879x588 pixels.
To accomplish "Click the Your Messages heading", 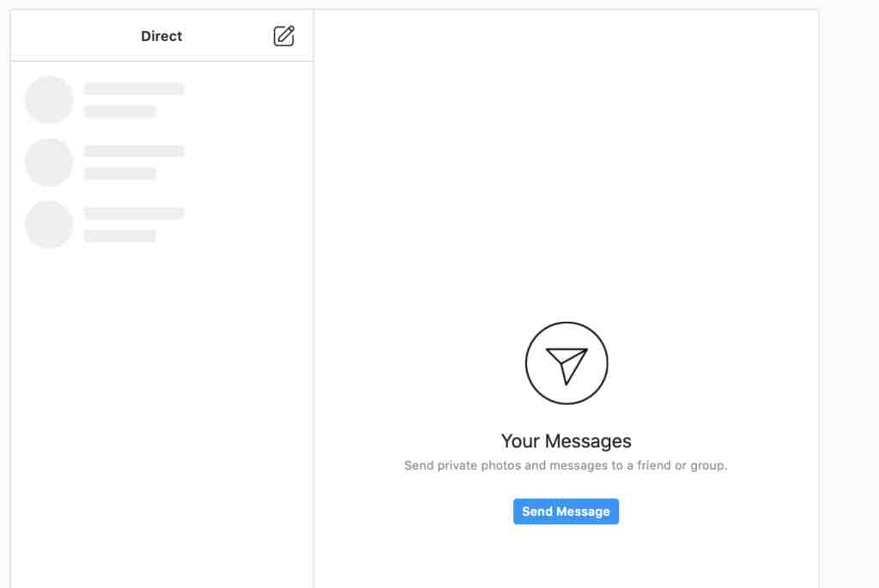I will tap(567, 441).
